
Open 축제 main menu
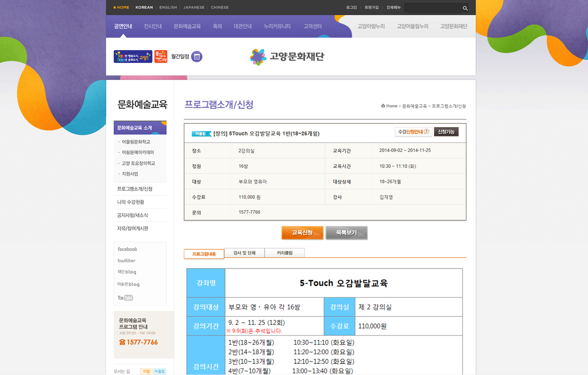click(217, 26)
